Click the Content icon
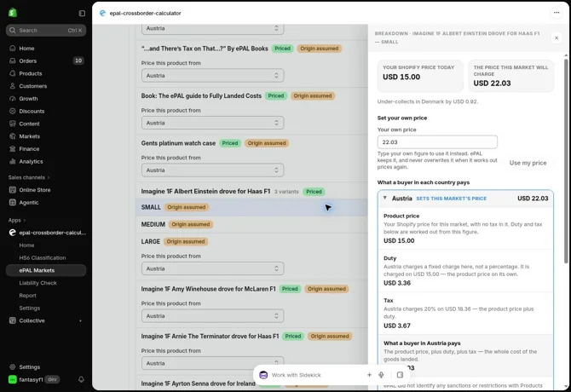The image size is (571, 392). tap(13, 124)
